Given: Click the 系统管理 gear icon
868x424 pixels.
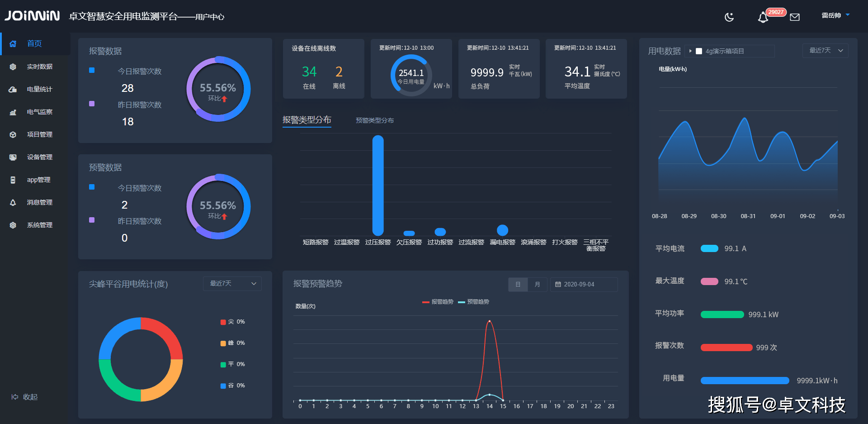Looking at the screenshot, I should tap(13, 225).
